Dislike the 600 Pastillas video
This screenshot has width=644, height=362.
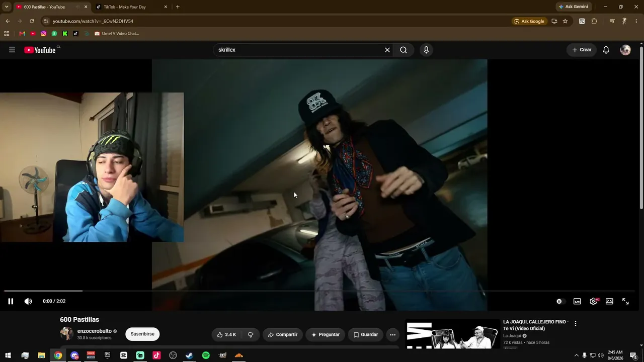(251, 334)
